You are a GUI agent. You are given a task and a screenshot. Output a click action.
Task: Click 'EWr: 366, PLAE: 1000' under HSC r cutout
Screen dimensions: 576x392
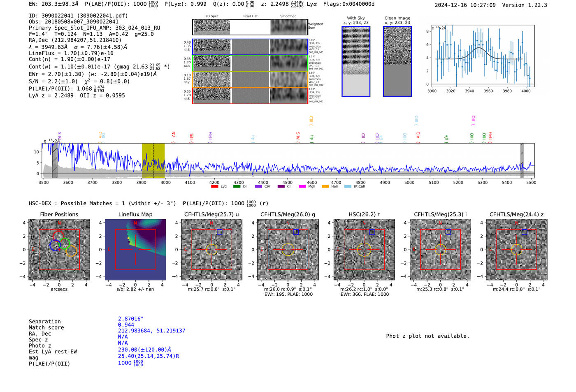(365, 295)
